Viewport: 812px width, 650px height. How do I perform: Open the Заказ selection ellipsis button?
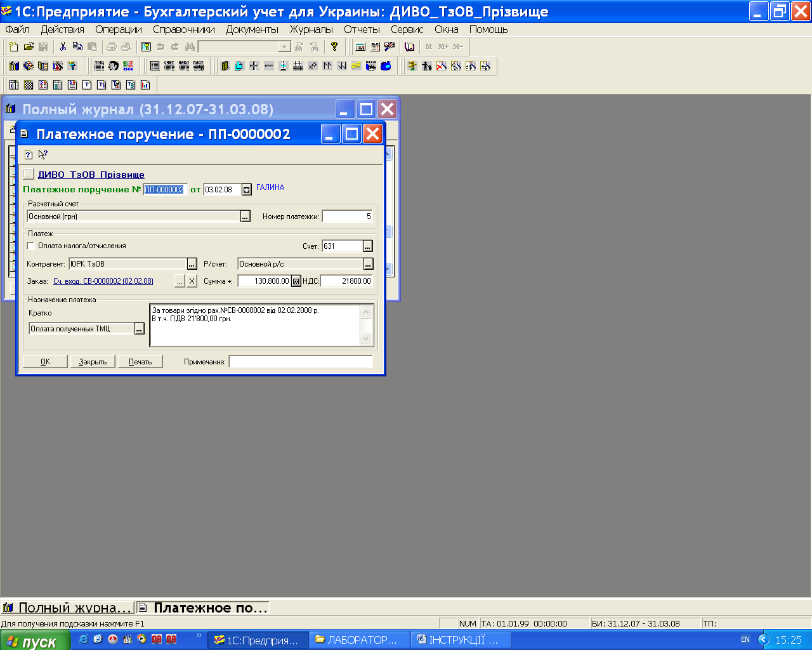(x=180, y=281)
